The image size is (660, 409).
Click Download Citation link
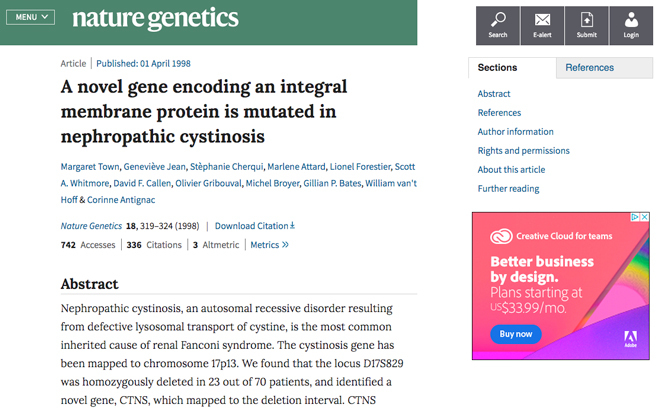255,226
